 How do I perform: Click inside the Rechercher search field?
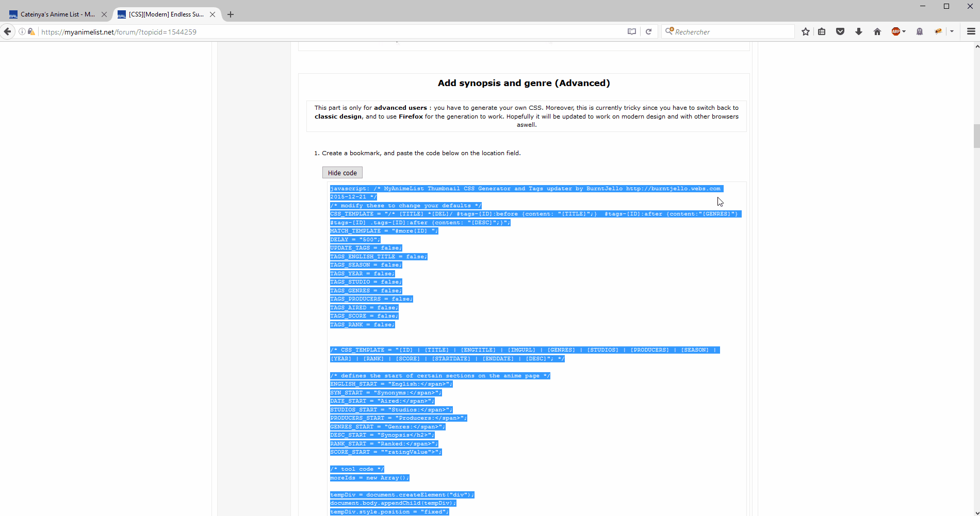[732, 31]
